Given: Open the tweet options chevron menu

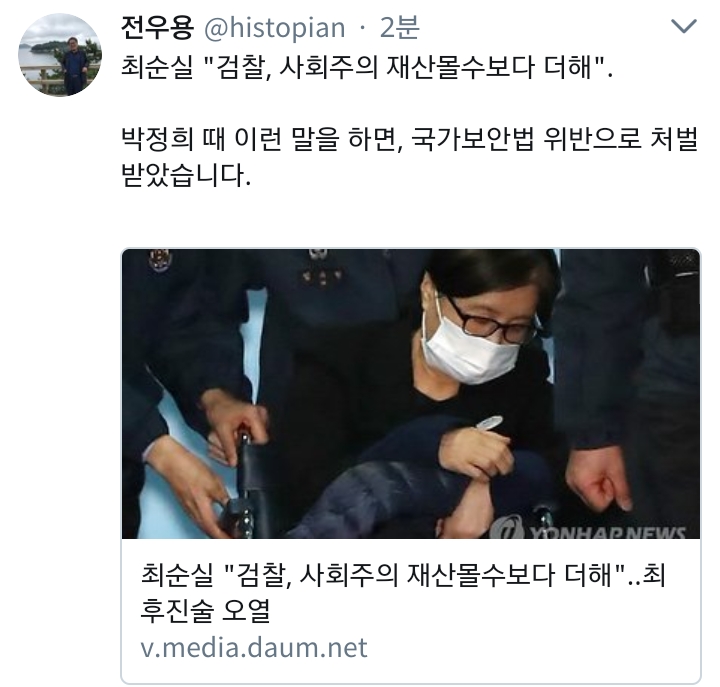Looking at the screenshot, I should pos(684,27).
